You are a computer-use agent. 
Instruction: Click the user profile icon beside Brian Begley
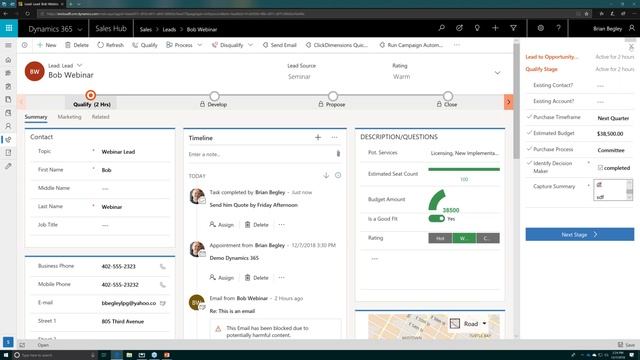[x=631, y=28]
